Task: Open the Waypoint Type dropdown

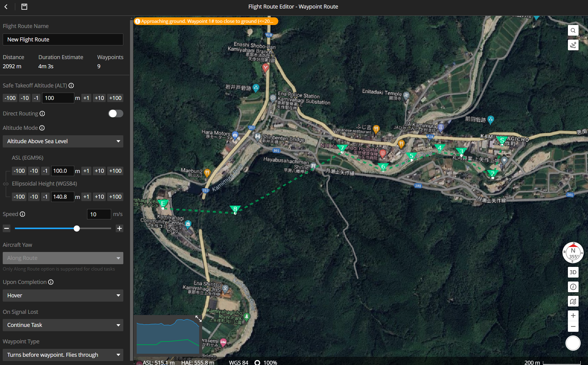Action: coord(63,355)
